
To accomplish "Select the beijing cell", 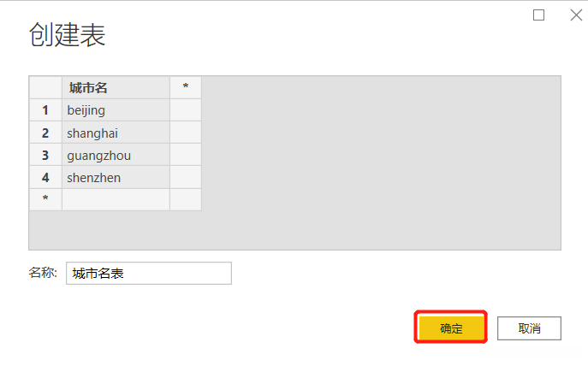I will click(116, 110).
